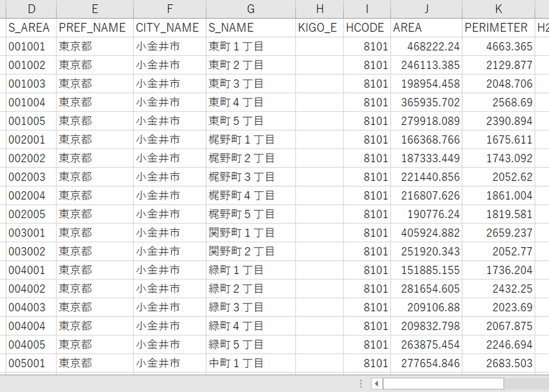Click the cell 東町５丁目
The image size is (549, 392).
251,121
